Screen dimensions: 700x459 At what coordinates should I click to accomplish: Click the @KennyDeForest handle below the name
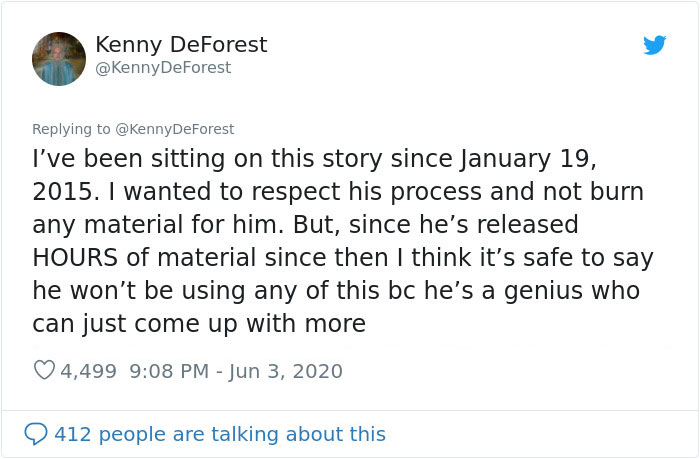(x=163, y=68)
